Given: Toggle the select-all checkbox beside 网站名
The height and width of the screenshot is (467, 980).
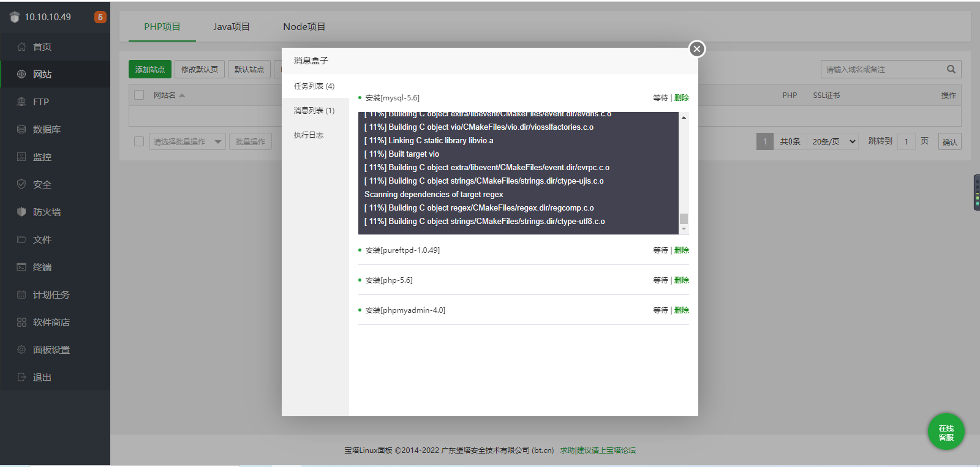Looking at the screenshot, I should coord(139,95).
